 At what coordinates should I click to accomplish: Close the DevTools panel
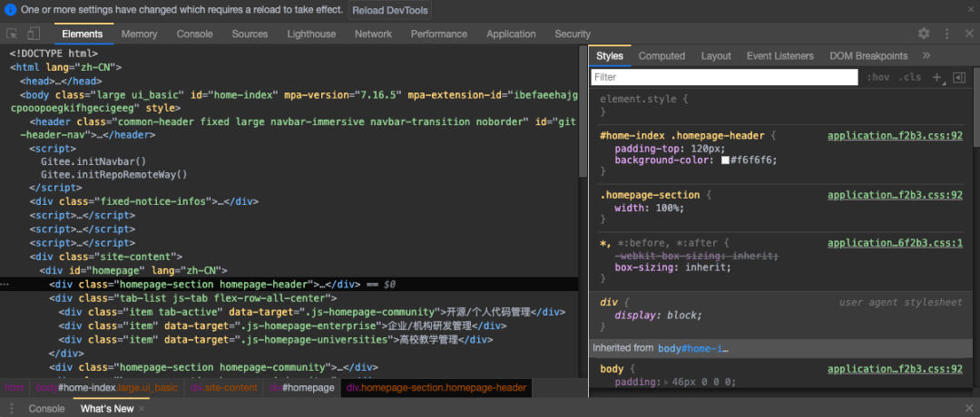[969, 34]
